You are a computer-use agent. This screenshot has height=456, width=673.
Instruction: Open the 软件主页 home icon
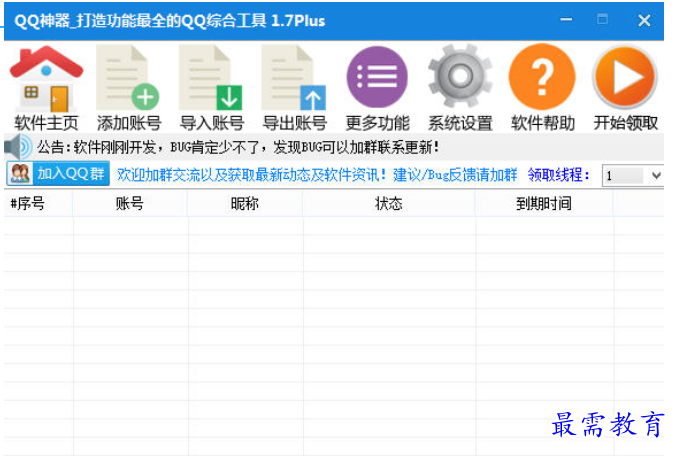(x=46, y=88)
